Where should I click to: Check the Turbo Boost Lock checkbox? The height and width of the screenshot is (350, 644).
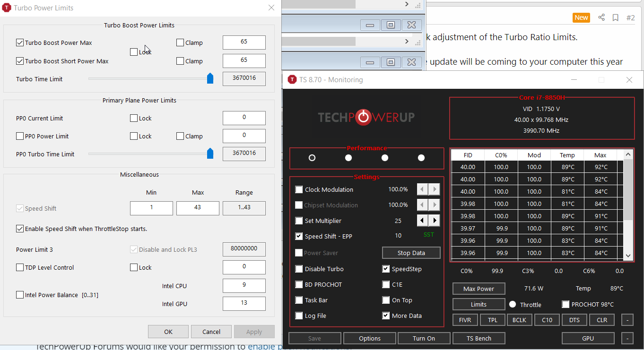pos(134,52)
